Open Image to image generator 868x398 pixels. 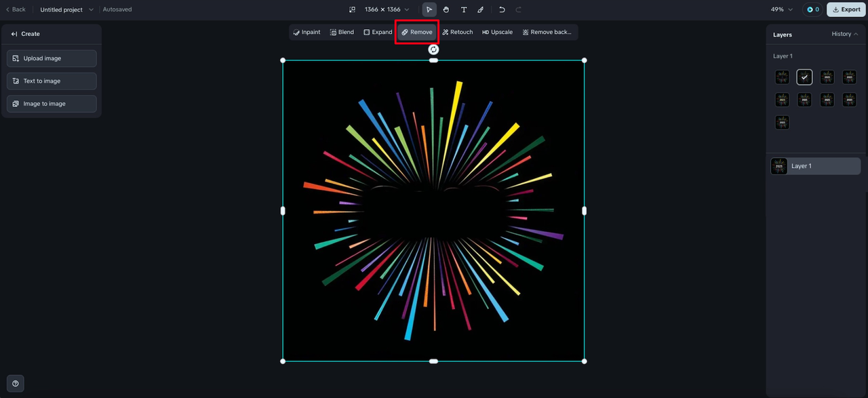tap(52, 104)
